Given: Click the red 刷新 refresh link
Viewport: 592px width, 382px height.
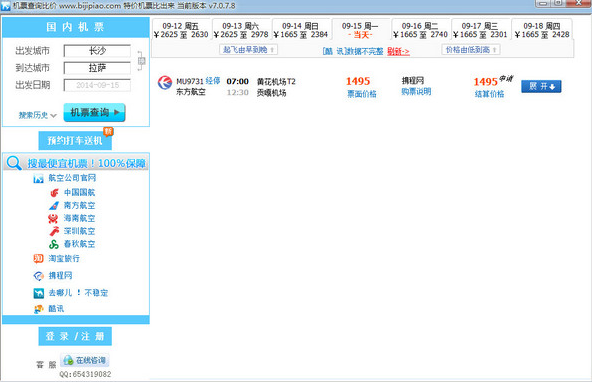Looking at the screenshot, I should [x=398, y=51].
